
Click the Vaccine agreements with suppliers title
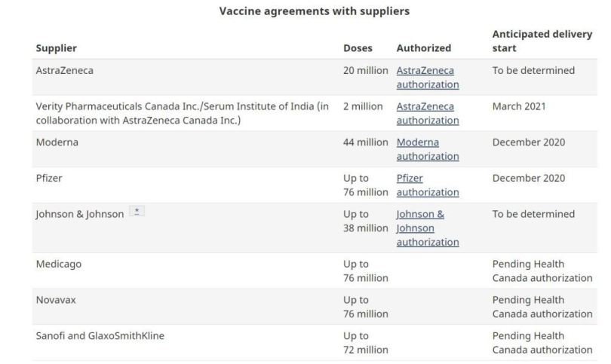[x=314, y=12]
